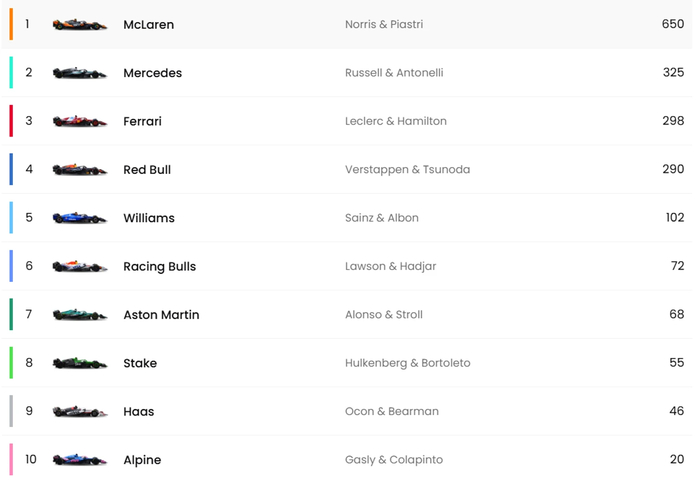Click the Alpine car image
This screenshot has height=485, width=700.
pos(80,460)
